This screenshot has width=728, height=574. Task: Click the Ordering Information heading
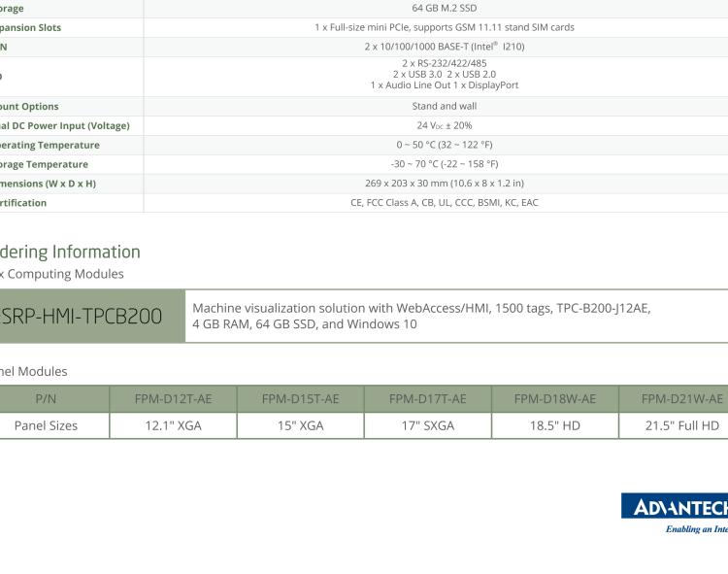pyautogui.click(x=70, y=252)
